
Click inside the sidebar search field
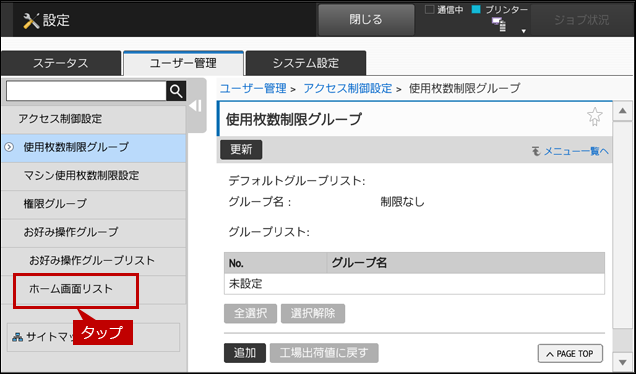tap(86, 91)
